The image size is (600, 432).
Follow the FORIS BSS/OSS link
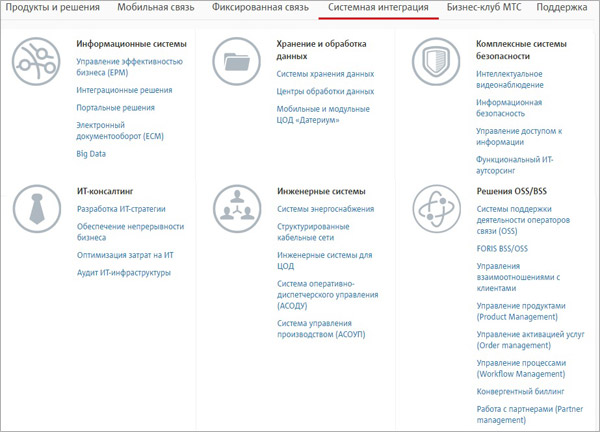point(502,249)
